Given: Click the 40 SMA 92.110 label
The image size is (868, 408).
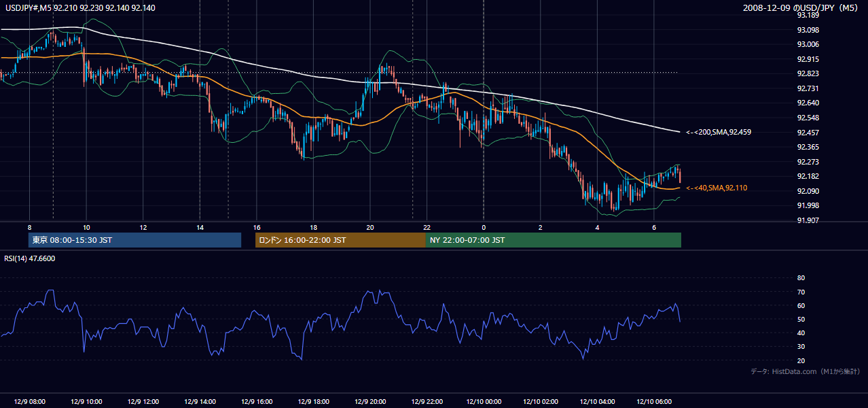Looking at the screenshot, I should coord(717,188).
